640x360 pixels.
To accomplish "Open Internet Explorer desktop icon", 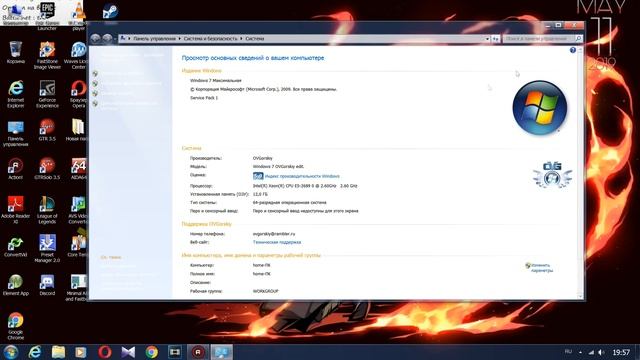I will coord(16,93).
